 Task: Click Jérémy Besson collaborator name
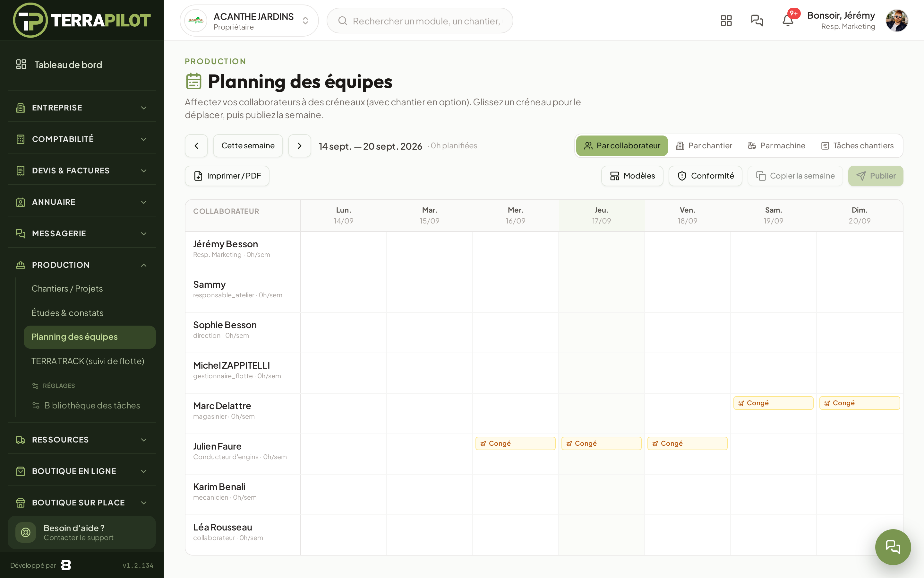[x=225, y=244]
